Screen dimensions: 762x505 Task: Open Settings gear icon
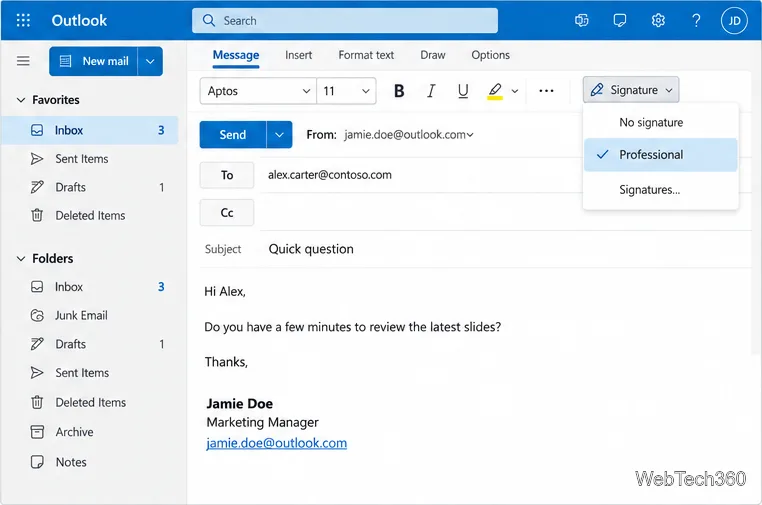coord(658,20)
